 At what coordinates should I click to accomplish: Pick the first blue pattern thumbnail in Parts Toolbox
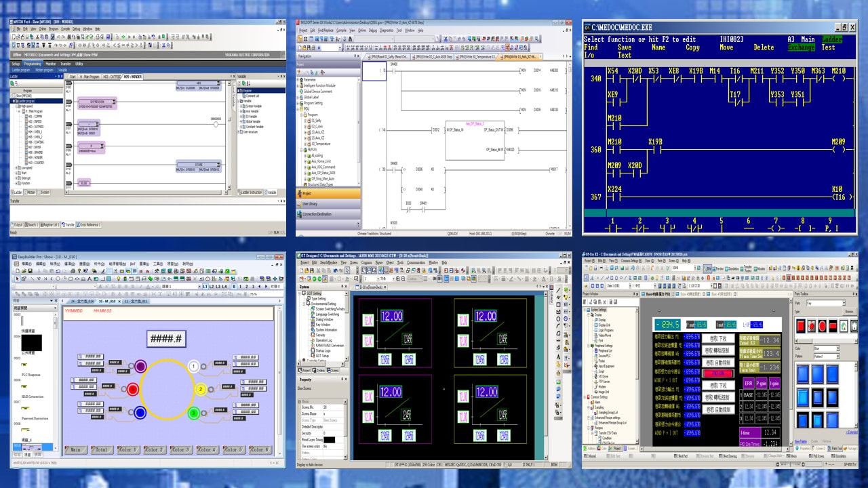[802, 374]
